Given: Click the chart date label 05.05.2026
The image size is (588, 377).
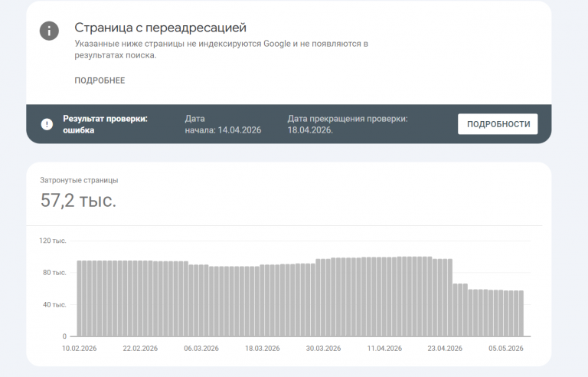Looking at the screenshot, I should [x=506, y=349].
